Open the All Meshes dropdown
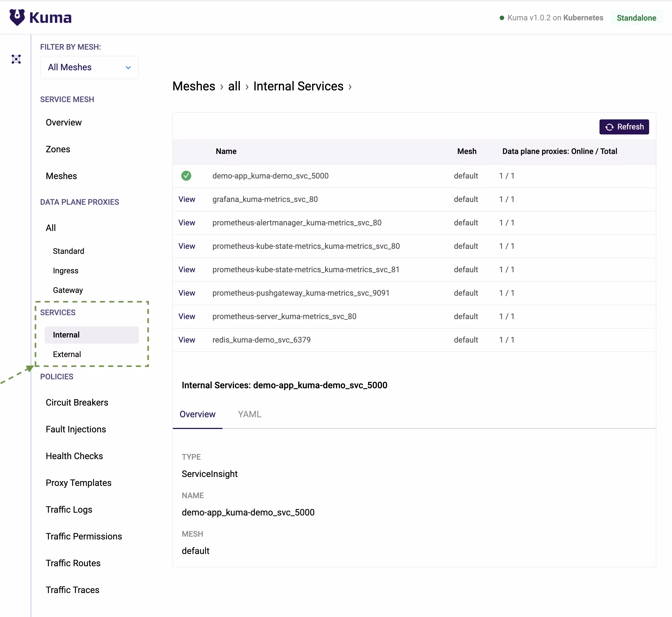 89,68
